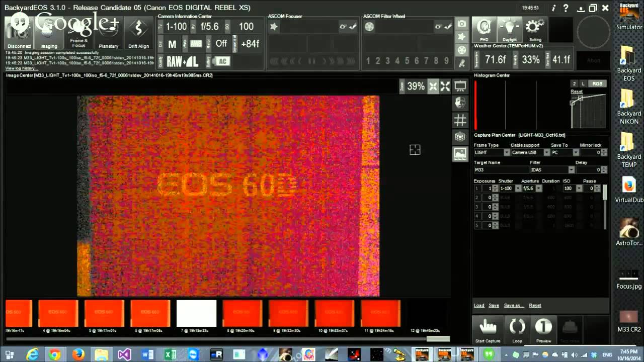
Task: Adjust row 1 Pause stepper
Action: point(597,189)
